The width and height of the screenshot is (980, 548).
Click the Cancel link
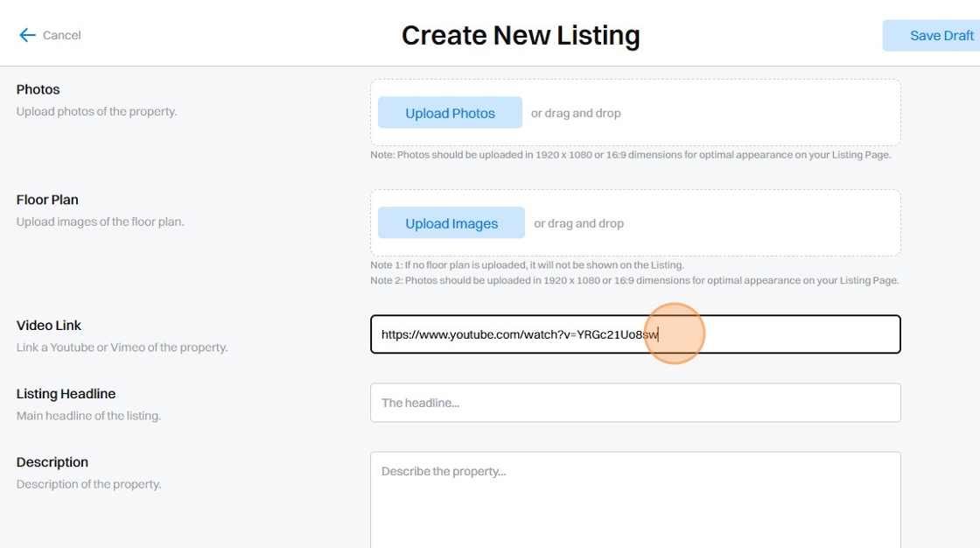(x=61, y=35)
